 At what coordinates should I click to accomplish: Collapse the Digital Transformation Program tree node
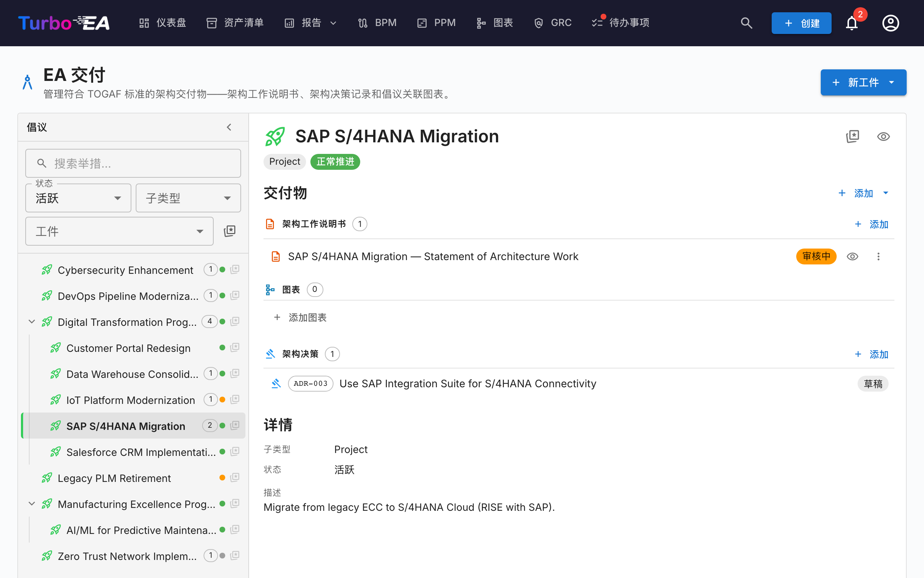click(32, 322)
